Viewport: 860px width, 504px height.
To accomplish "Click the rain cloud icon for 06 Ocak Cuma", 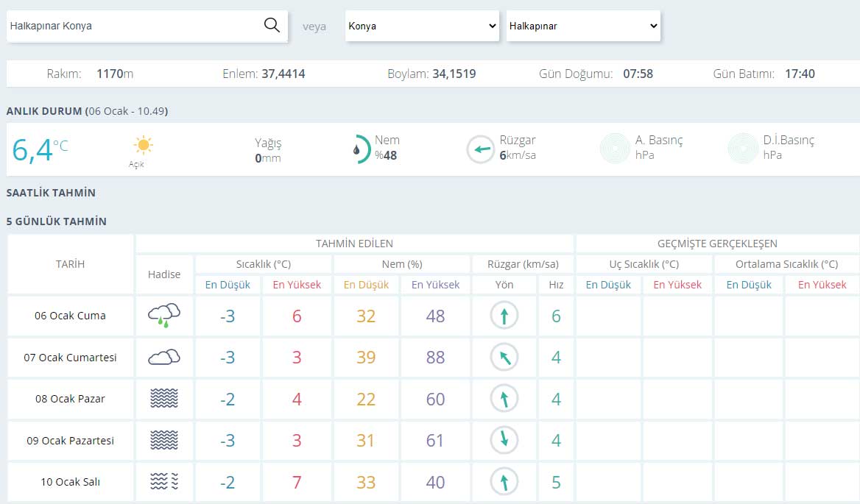I will 164,316.
